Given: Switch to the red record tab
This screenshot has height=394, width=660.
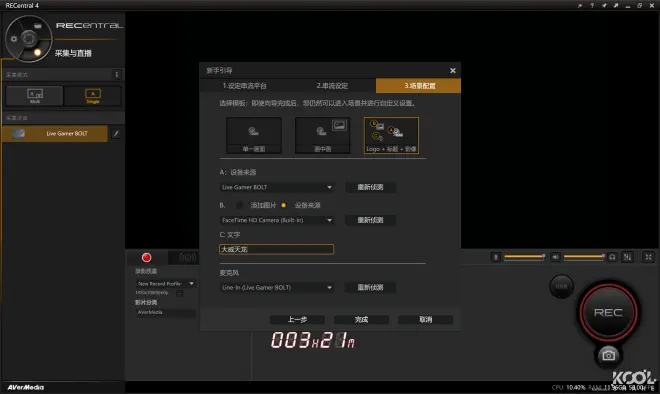Looking at the screenshot, I should point(146,257).
